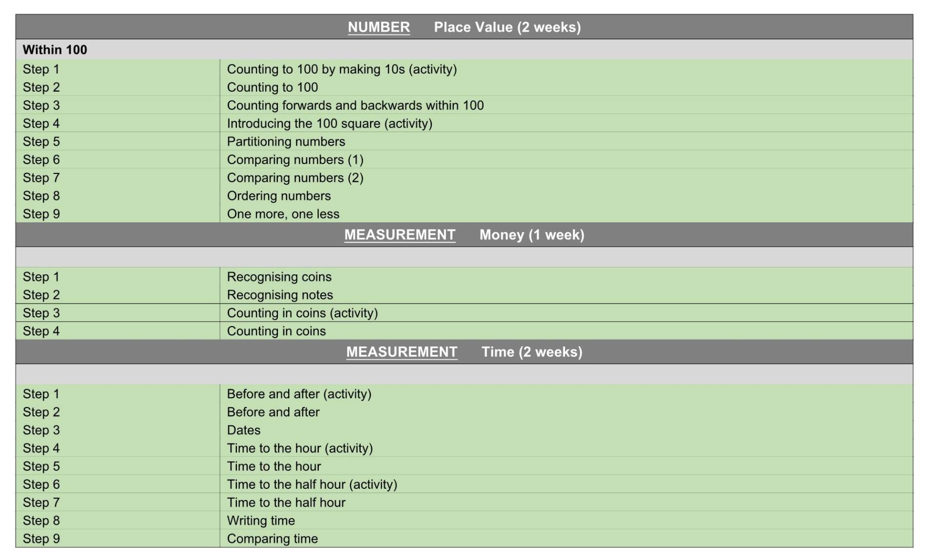Click the 'Recognising notes' entry
Image resolution: width=936 pixels, height=560 pixels.
pos(279,295)
